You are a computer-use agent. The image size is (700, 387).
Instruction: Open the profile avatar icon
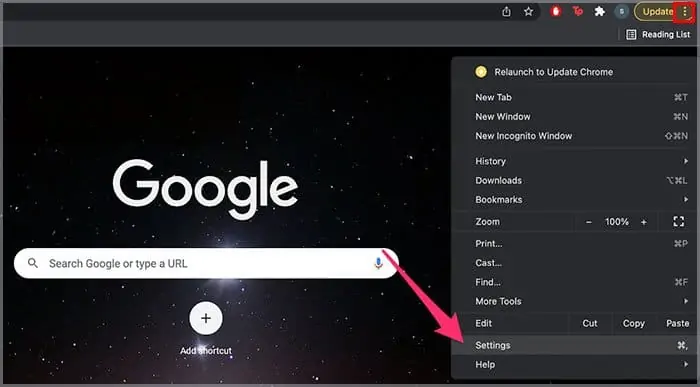(x=621, y=12)
